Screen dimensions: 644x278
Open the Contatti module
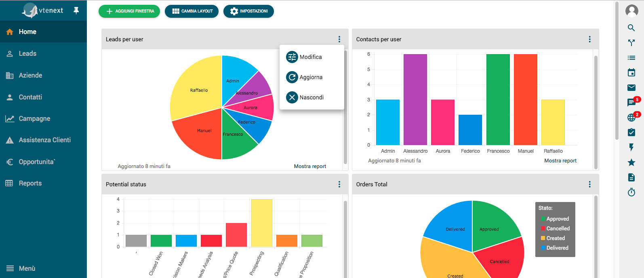[x=43, y=97]
